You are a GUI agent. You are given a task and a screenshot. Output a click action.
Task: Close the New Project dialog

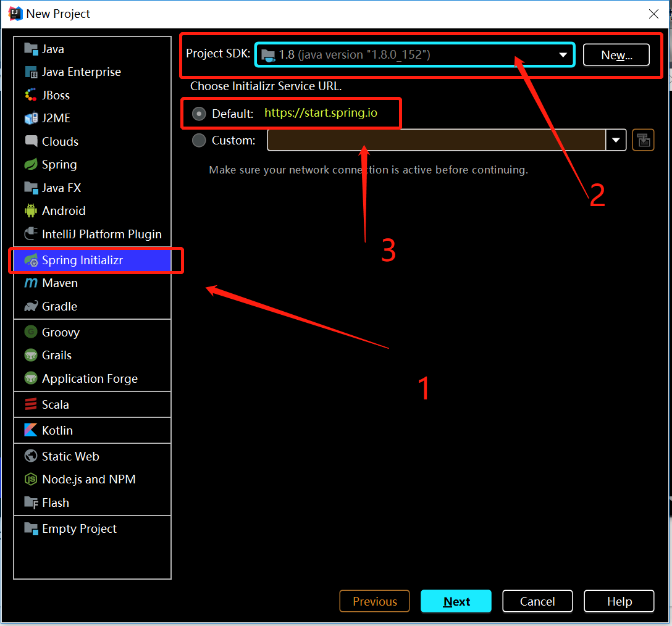pos(653,14)
